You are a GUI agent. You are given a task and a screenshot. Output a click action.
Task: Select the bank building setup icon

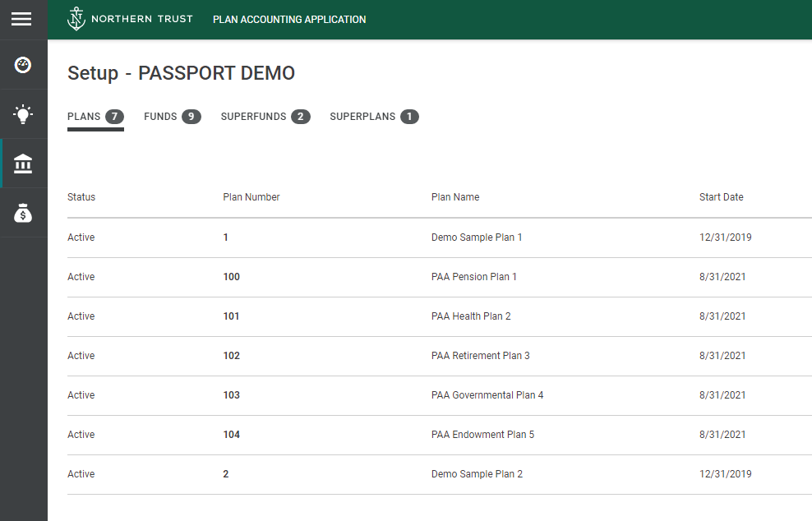[x=23, y=164]
